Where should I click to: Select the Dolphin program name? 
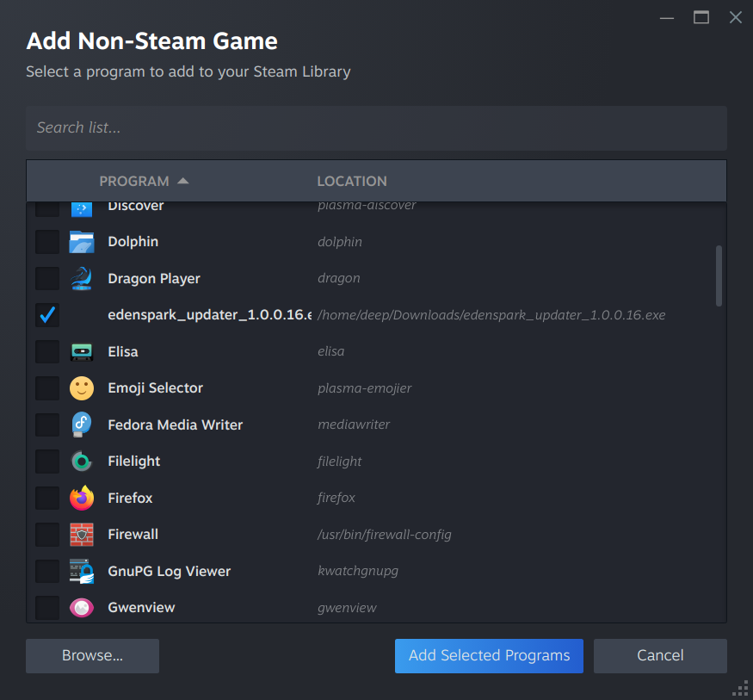coord(133,242)
